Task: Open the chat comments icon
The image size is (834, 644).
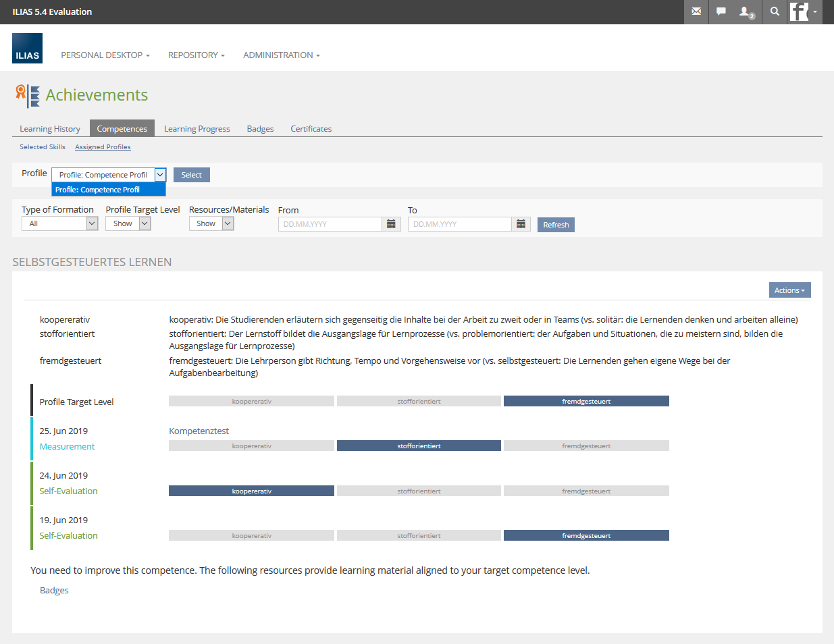Action: point(721,11)
